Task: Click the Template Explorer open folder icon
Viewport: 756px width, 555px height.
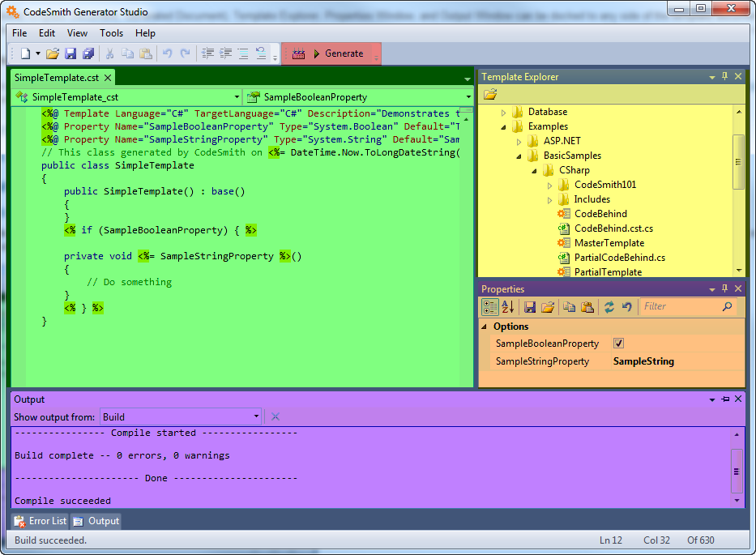Action: [x=490, y=95]
